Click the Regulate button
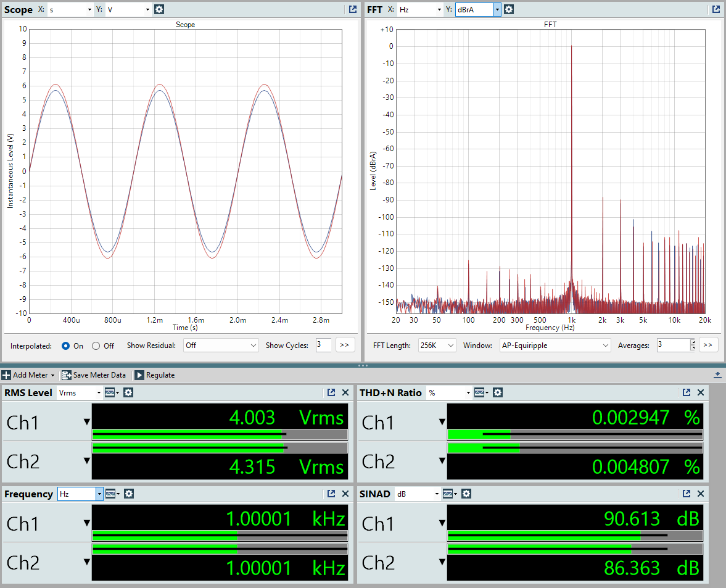Image resolution: width=726 pixels, height=588 pixels. pos(155,375)
